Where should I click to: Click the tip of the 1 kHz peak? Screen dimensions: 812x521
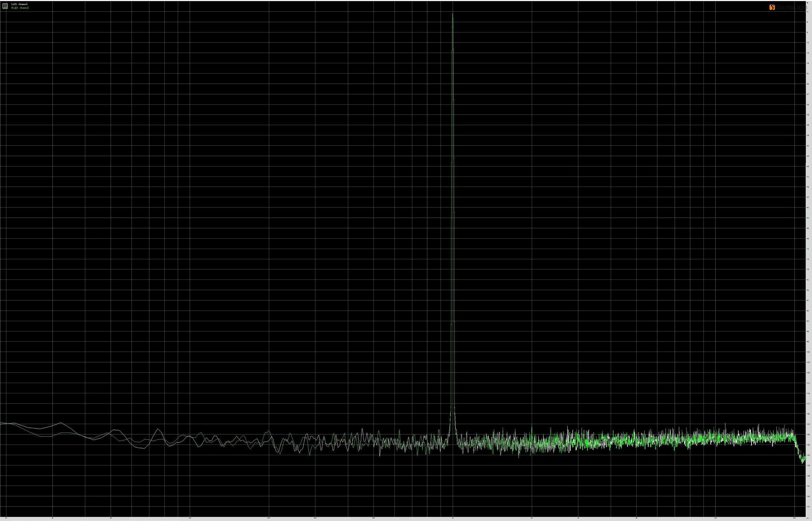pyautogui.click(x=453, y=14)
